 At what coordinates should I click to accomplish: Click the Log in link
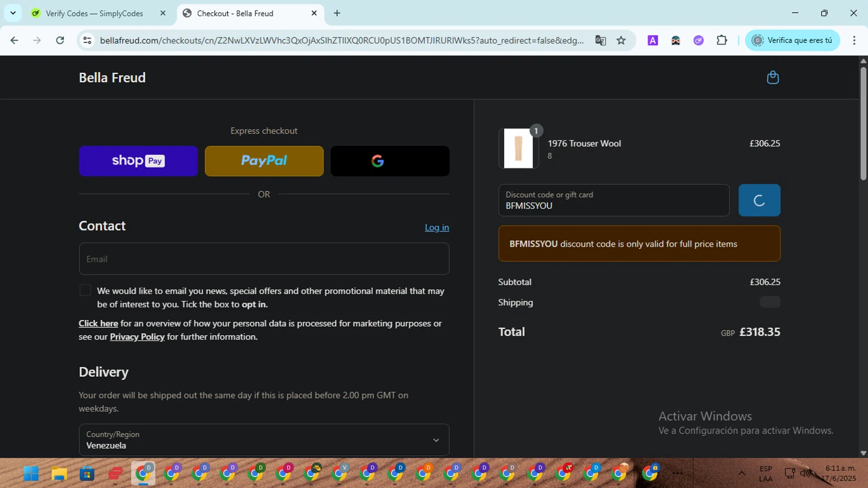(437, 228)
